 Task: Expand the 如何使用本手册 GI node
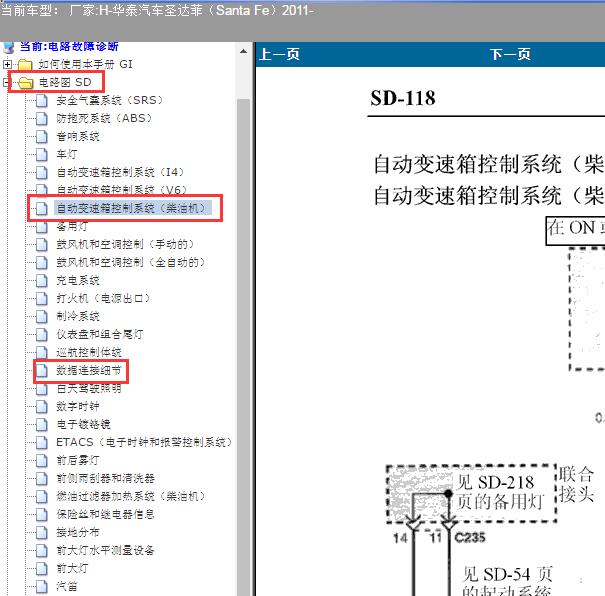7,64
